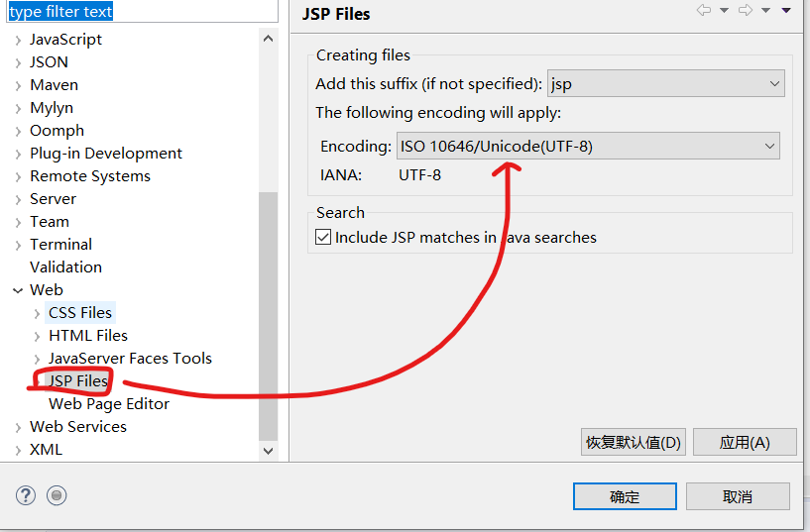Select CSS Files tree item
The height and width of the screenshot is (532, 810).
80,312
